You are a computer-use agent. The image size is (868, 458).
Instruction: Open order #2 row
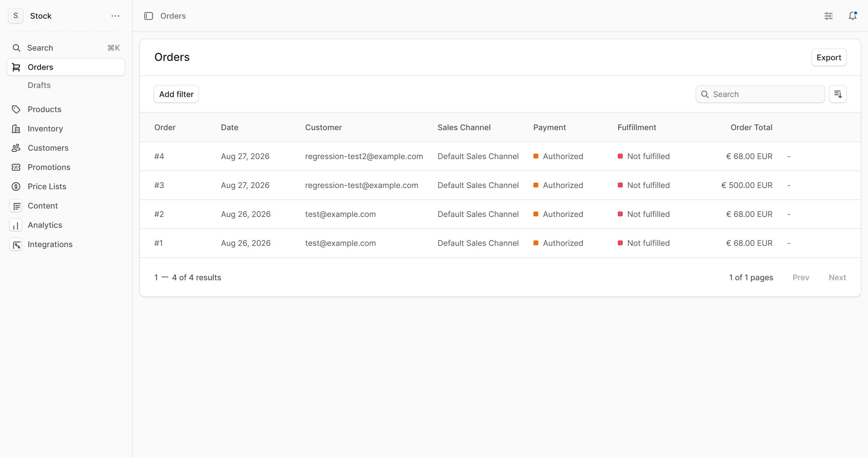pyautogui.click(x=500, y=214)
